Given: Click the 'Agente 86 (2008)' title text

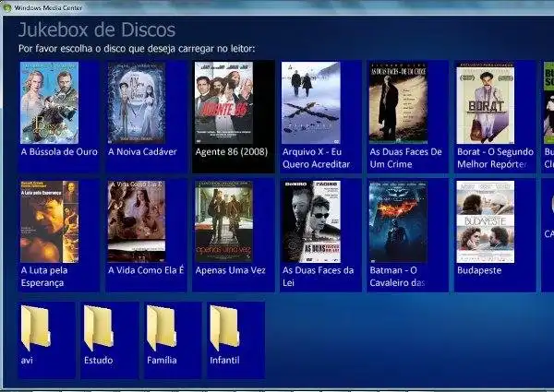Looking at the screenshot, I should point(232,151).
